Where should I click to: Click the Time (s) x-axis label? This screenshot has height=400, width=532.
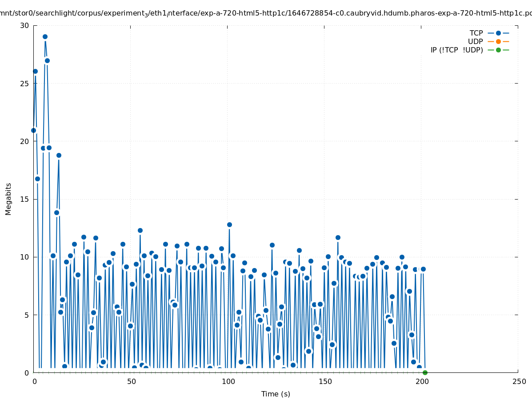point(276,394)
